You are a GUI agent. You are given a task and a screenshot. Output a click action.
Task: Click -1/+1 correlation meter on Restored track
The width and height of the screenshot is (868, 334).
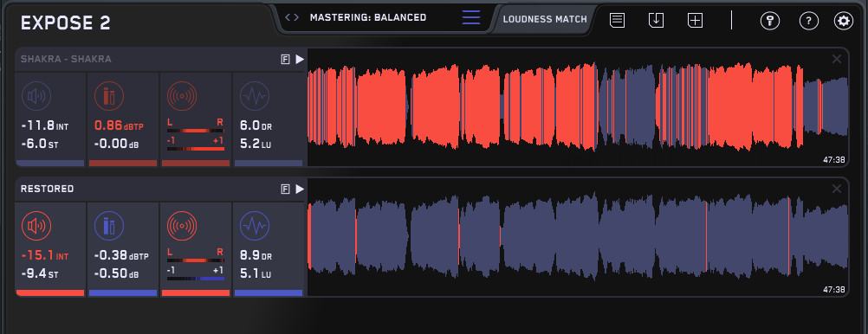pyautogui.click(x=196, y=274)
